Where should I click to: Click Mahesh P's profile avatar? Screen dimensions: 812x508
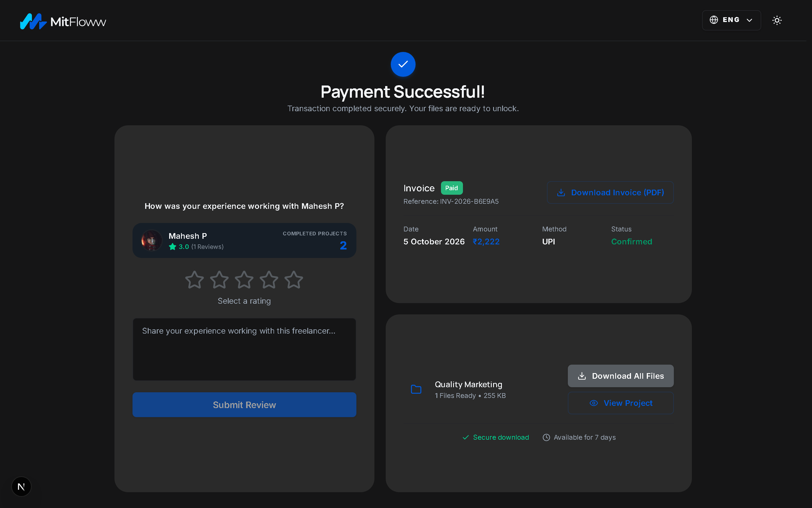tap(152, 240)
